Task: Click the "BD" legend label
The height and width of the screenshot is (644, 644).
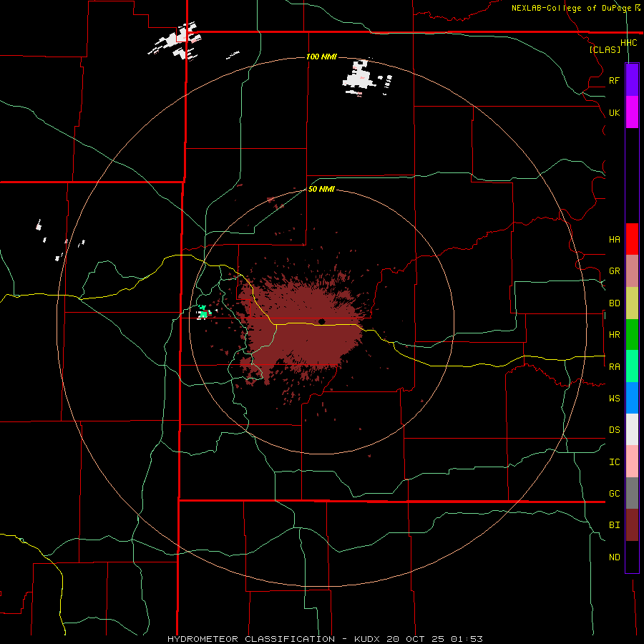Action: pyautogui.click(x=614, y=303)
